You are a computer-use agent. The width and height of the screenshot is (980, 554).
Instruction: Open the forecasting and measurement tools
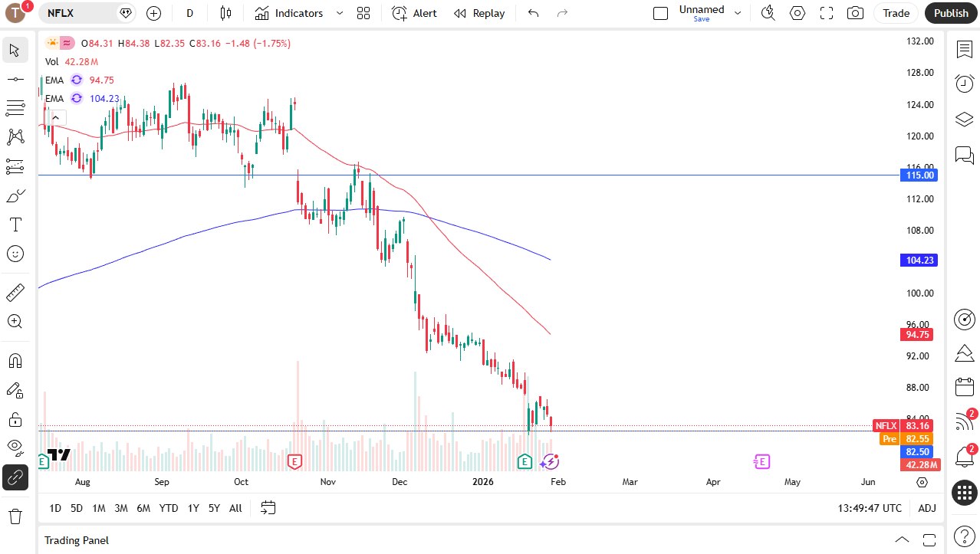[15, 166]
